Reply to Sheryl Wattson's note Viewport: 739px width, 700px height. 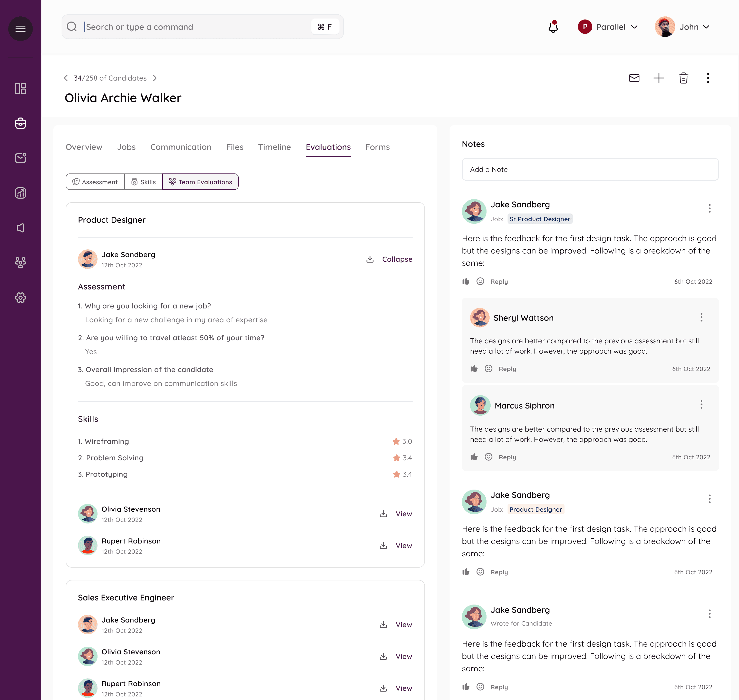click(507, 369)
